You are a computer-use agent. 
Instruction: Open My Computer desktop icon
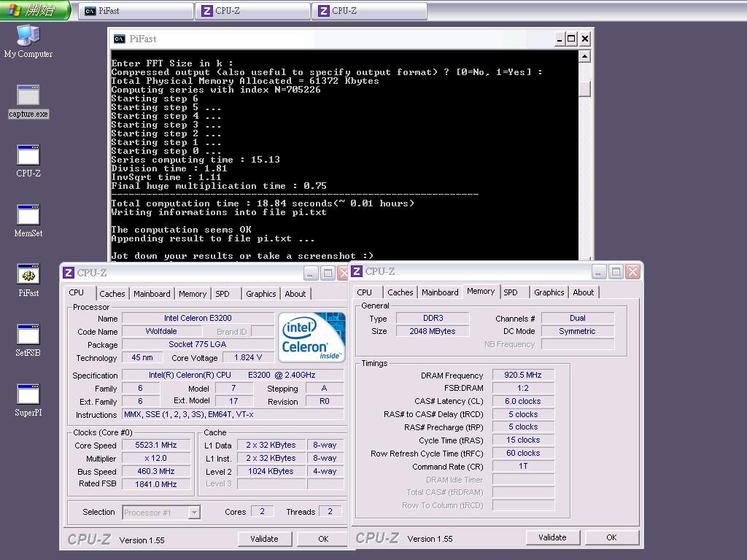tap(28, 41)
